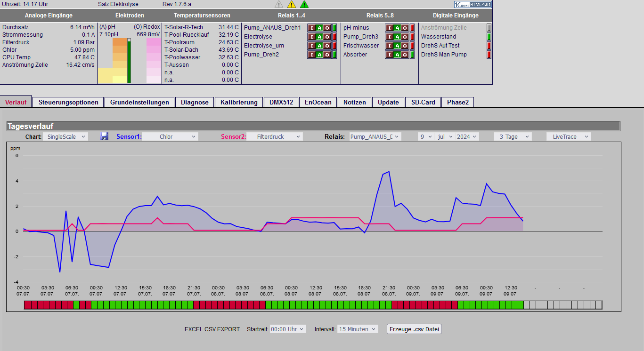Image resolution: width=644 pixels, height=351 pixels.
Task: Click the grey warning triangle icon
Action: pyautogui.click(x=279, y=4)
